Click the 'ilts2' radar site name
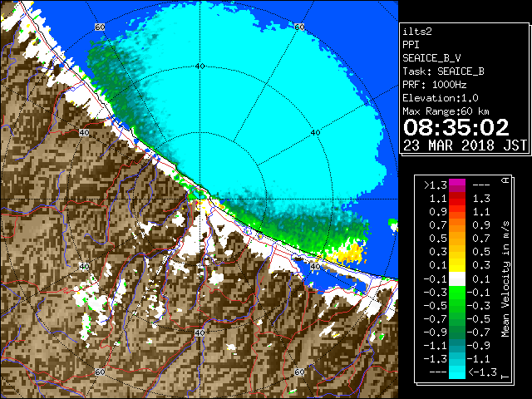Screen dimensions: 532x399 tap(417, 32)
